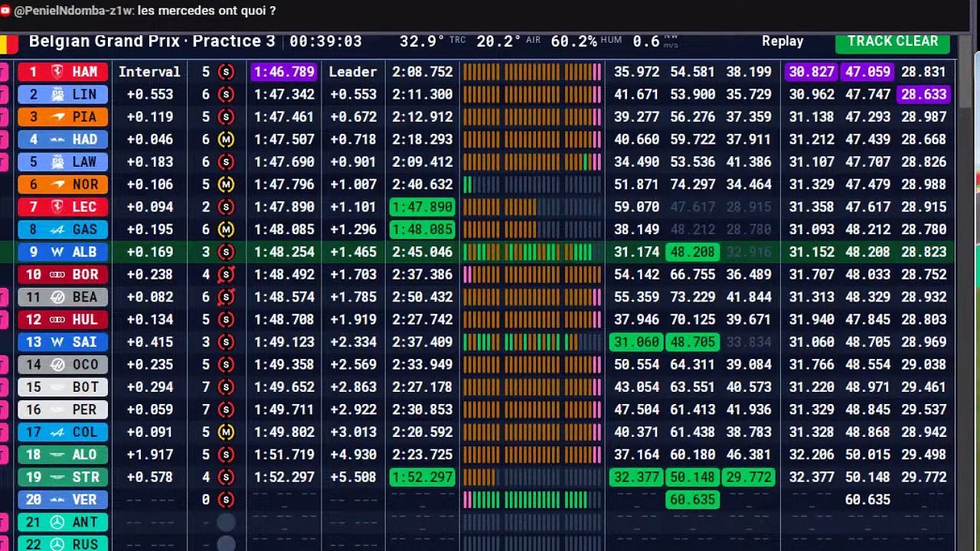Click the McLaren logo in PIA's driver tag
980x551 pixels.
[x=57, y=117]
